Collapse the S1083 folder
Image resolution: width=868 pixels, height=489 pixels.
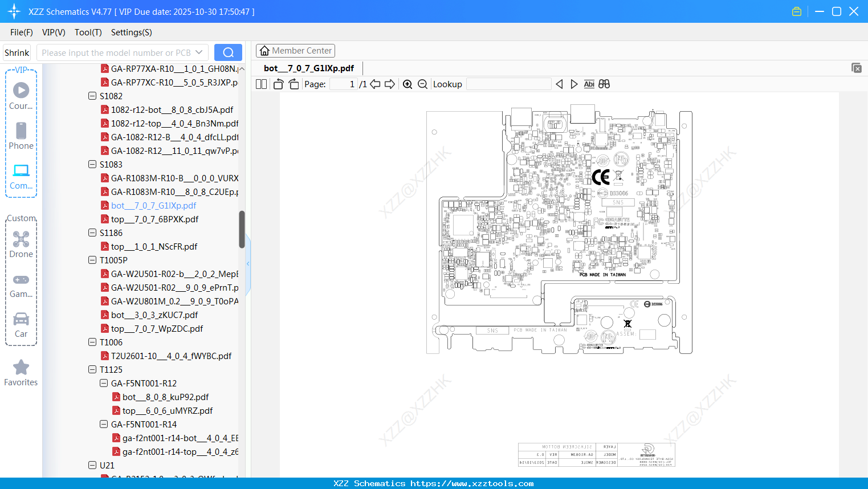[x=92, y=164]
